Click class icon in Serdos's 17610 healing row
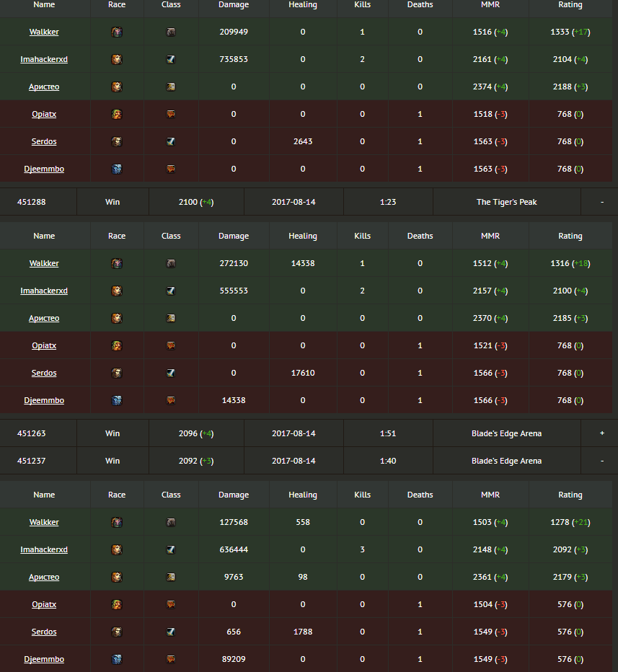Screen dimensions: 618x672 click(171, 373)
